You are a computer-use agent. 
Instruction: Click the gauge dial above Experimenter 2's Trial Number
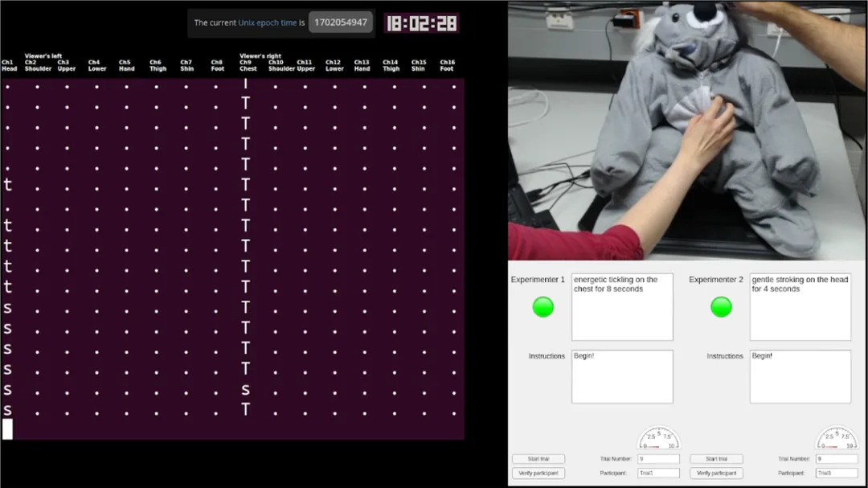[x=837, y=437]
